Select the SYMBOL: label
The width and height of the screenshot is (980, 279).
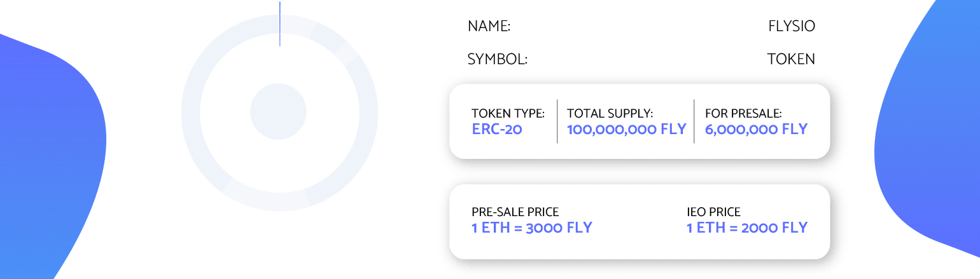click(498, 60)
